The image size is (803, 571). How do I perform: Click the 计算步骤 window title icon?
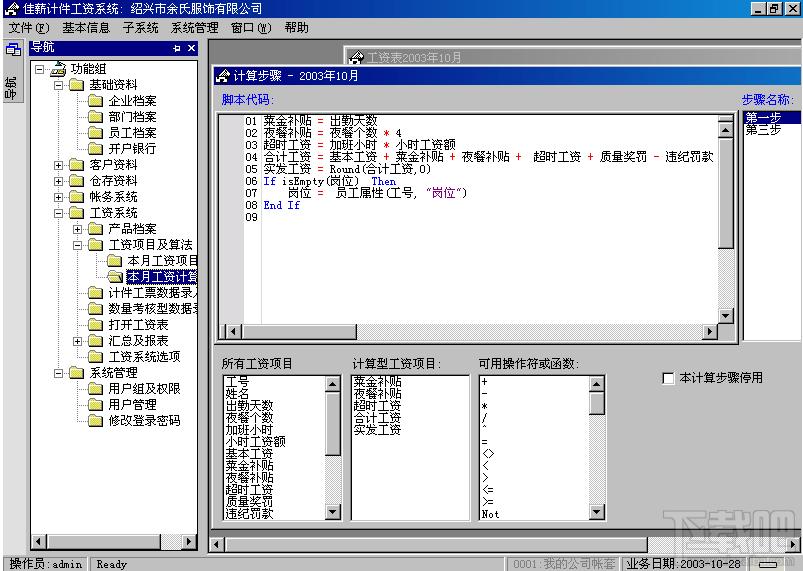pos(223,76)
